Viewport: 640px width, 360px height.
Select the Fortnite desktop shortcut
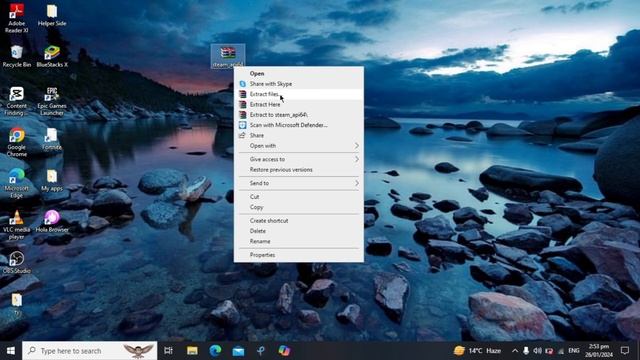coord(52,139)
